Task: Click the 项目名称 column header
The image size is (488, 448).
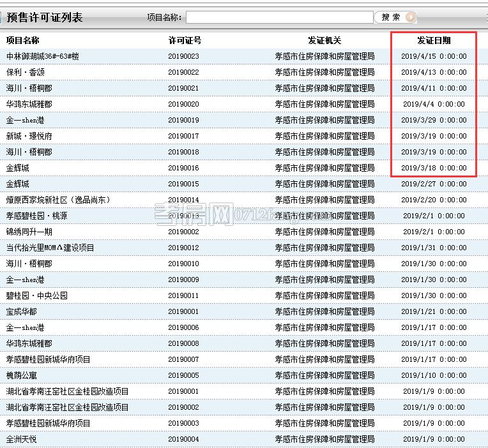Action: point(23,40)
